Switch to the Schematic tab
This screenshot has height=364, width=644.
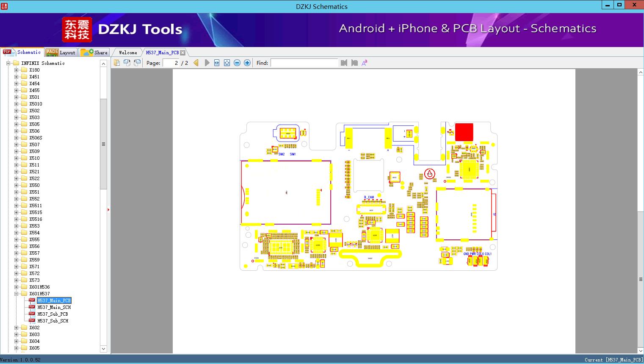click(x=22, y=52)
